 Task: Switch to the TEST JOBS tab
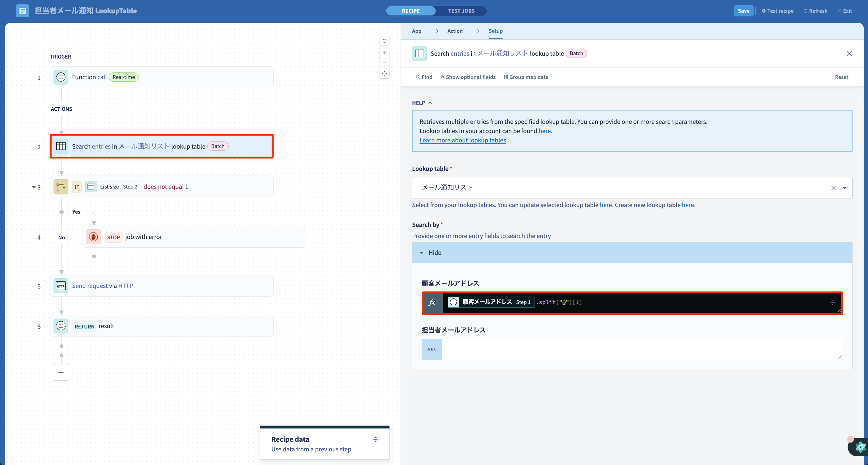(x=461, y=11)
